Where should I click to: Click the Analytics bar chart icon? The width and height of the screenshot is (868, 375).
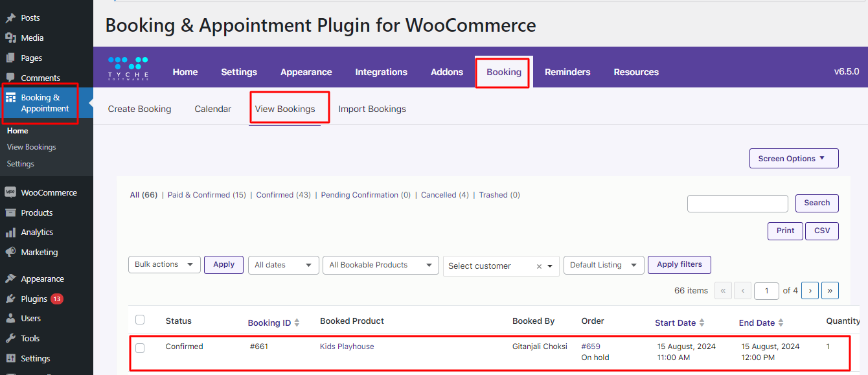pos(10,233)
